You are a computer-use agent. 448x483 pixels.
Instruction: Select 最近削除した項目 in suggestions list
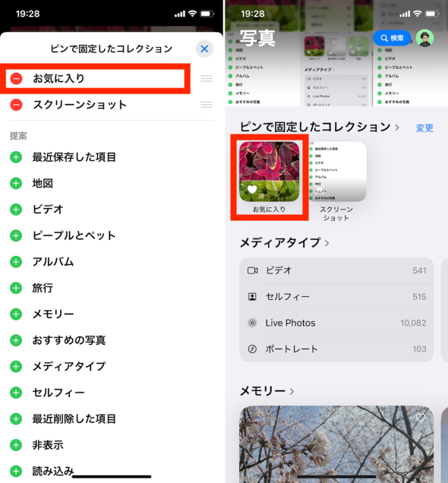coord(74,419)
